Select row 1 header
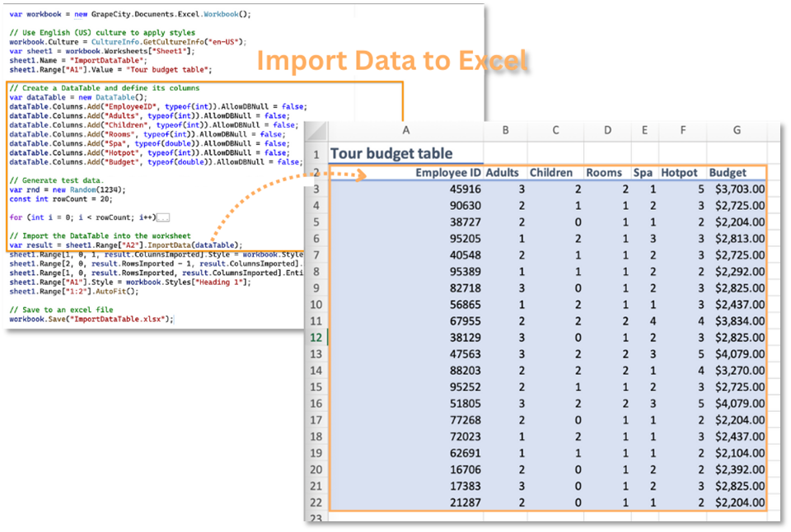The height and width of the screenshot is (532, 791). (x=316, y=154)
